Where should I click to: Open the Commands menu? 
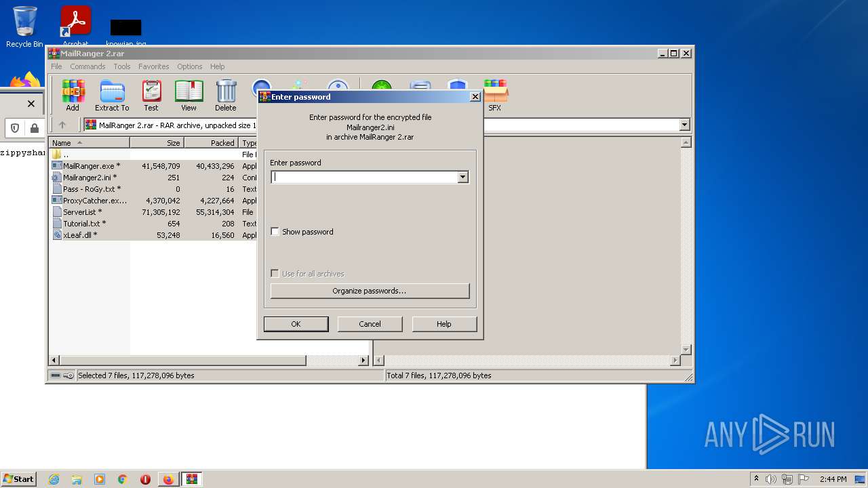click(87, 66)
